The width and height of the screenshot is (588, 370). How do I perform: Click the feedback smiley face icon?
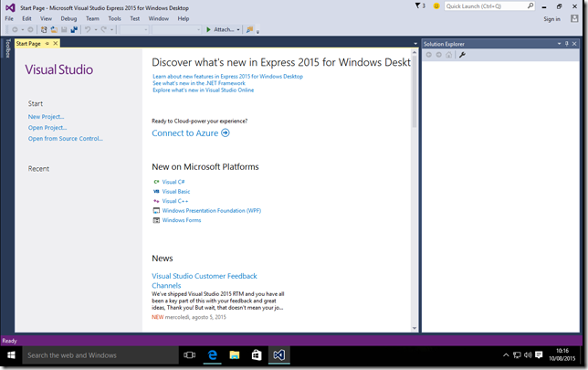[x=436, y=6]
